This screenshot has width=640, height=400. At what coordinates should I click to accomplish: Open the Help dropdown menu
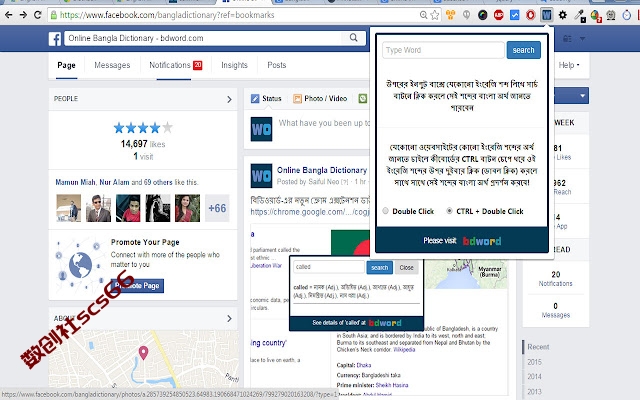[x=569, y=65]
